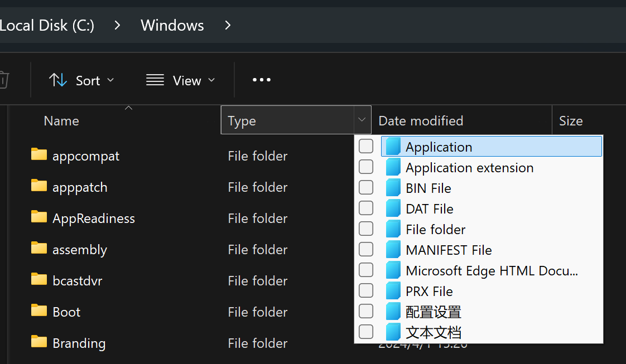
Task: Click the appcompat folder icon
Action: pyautogui.click(x=39, y=154)
